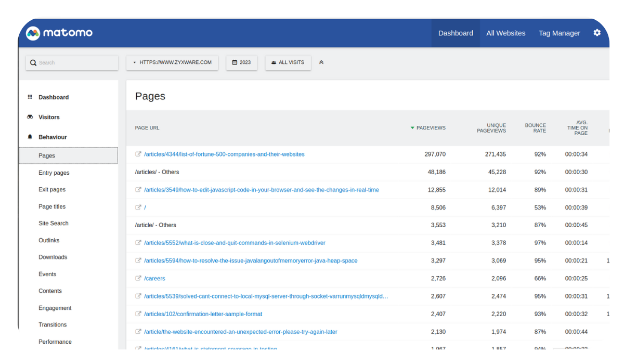This screenshot has height=364, width=624.
Task: Switch to the All Websites tab
Action: coord(505,33)
